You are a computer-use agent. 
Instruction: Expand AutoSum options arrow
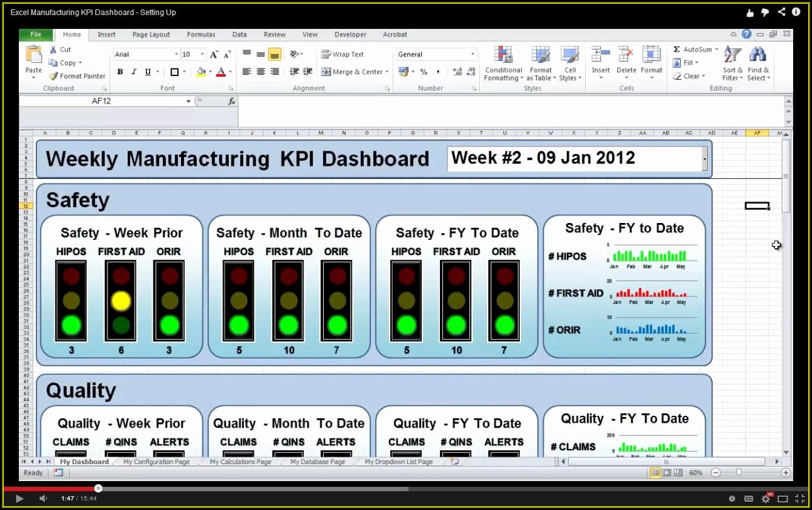tap(716, 50)
